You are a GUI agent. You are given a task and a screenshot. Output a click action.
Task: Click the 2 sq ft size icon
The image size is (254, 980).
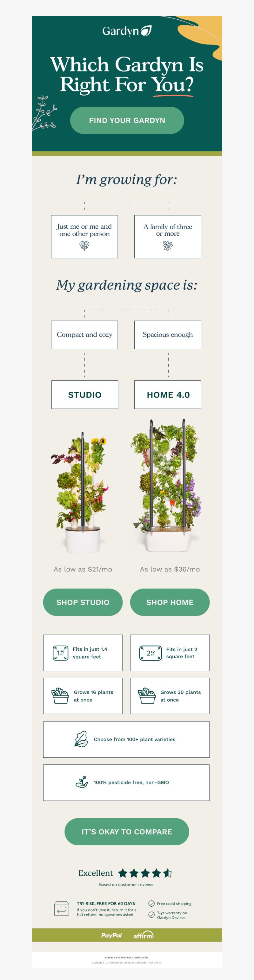coord(150,653)
